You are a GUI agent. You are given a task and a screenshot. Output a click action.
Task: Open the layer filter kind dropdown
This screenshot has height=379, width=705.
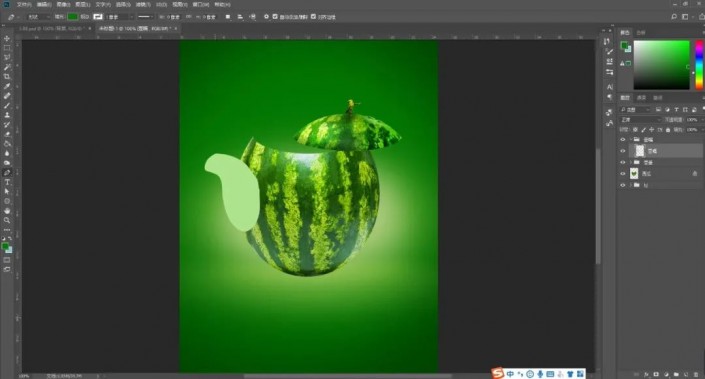pyautogui.click(x=635, y=109)
